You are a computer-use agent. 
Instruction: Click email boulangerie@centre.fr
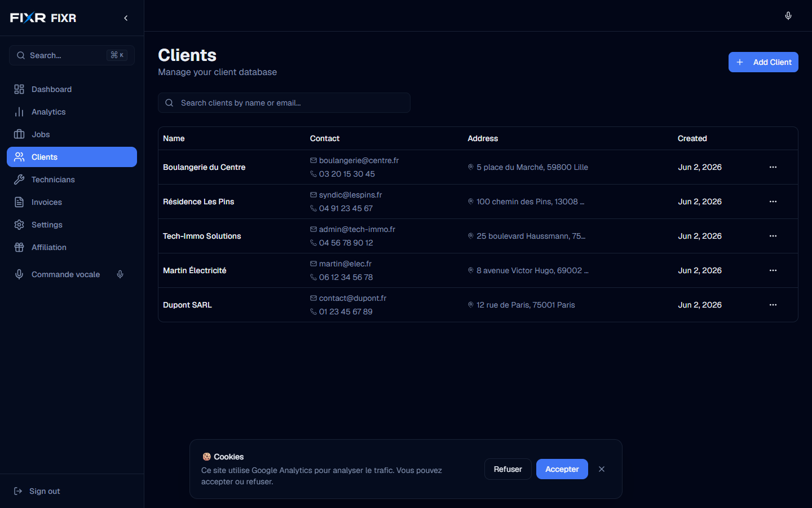359,160
